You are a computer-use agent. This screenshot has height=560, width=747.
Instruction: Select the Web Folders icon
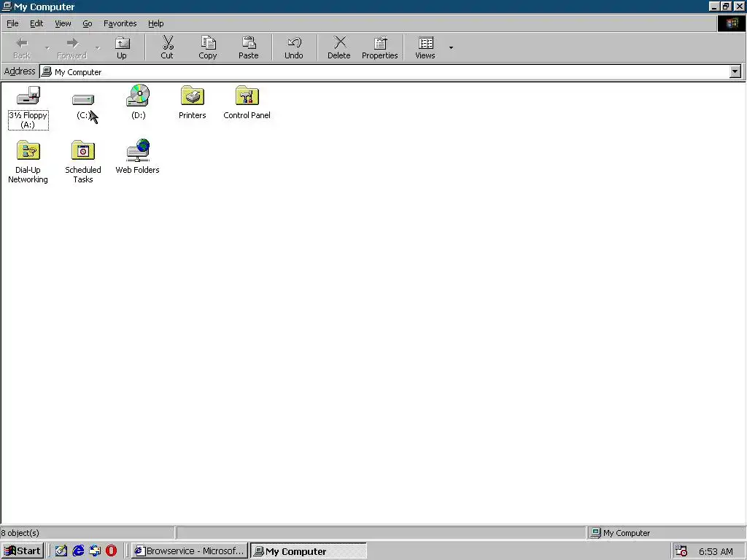[x=138, y=150]
